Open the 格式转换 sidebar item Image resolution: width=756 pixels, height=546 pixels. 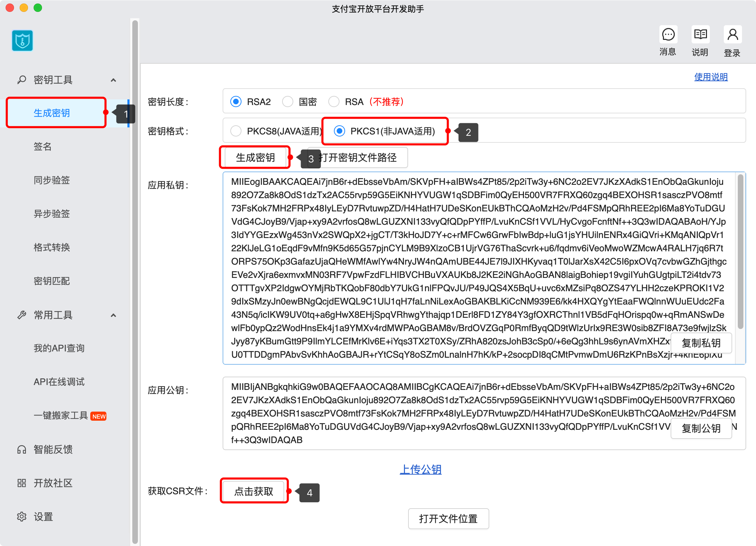click(52, 247)
